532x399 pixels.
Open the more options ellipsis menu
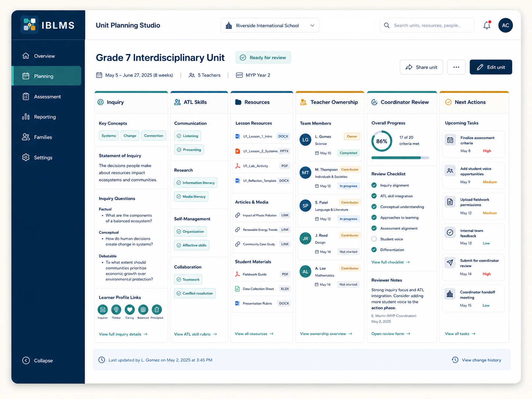click(x=456, y=67)
